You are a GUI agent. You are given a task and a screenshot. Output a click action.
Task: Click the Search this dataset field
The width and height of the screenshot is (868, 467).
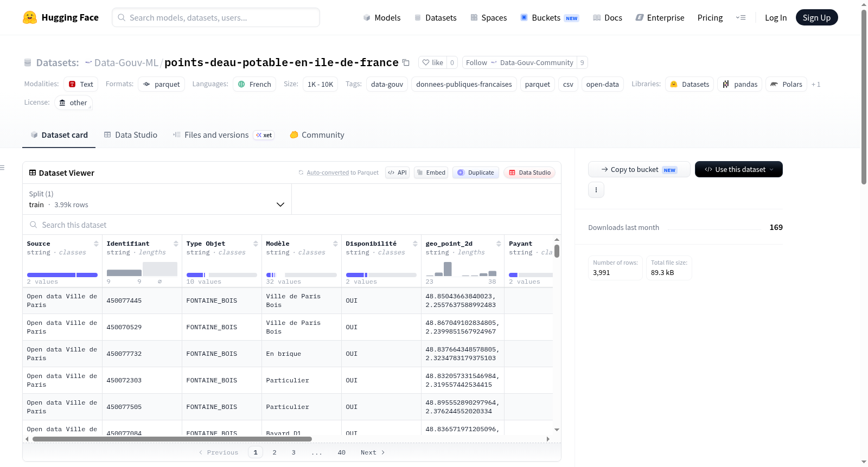[292, 225]
